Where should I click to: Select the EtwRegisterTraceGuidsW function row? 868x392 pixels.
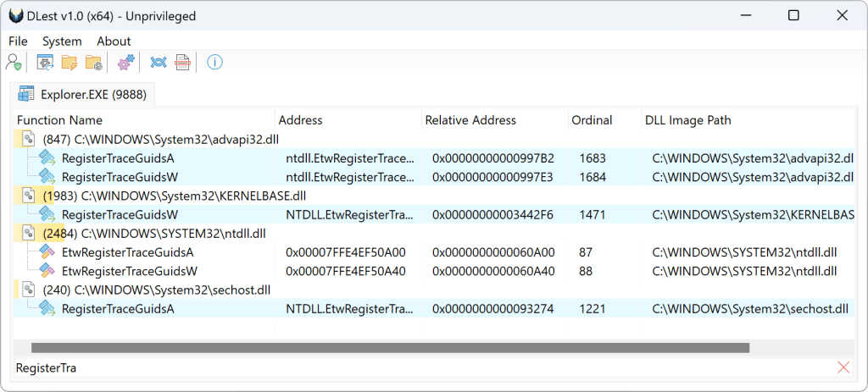coord(129,271)
